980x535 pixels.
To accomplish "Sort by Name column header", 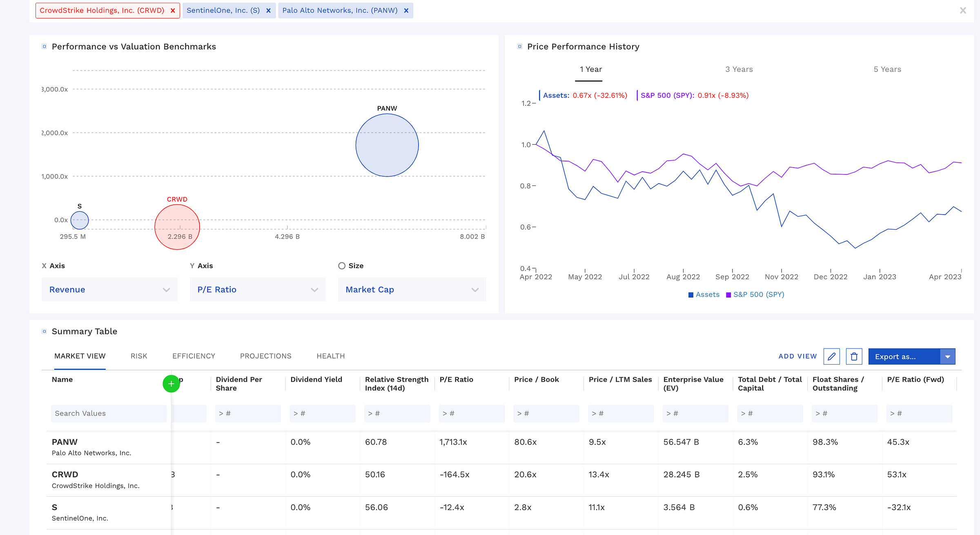I will [62, 380].
